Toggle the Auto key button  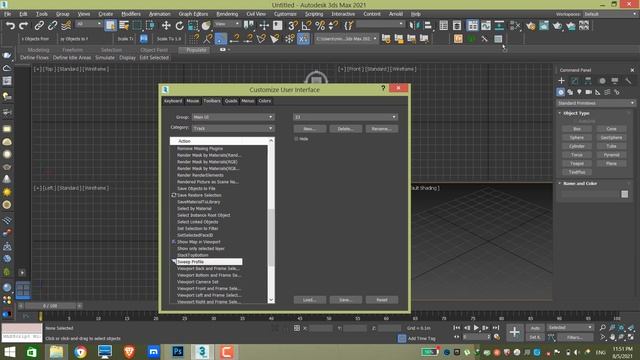pos(535,328)
